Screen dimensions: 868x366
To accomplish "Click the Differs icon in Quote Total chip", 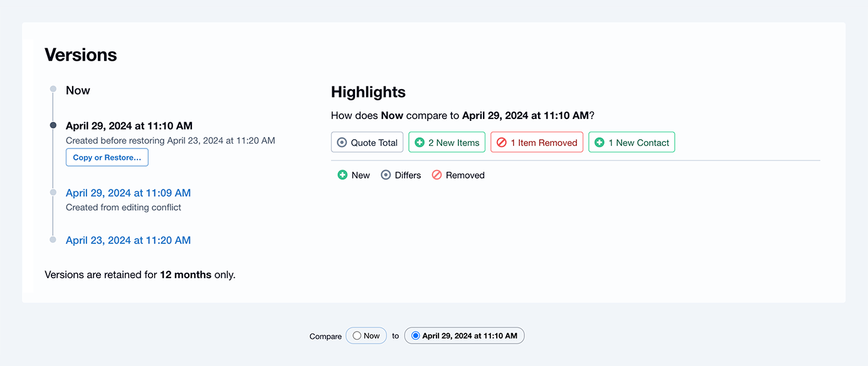I will coord(342,142).
